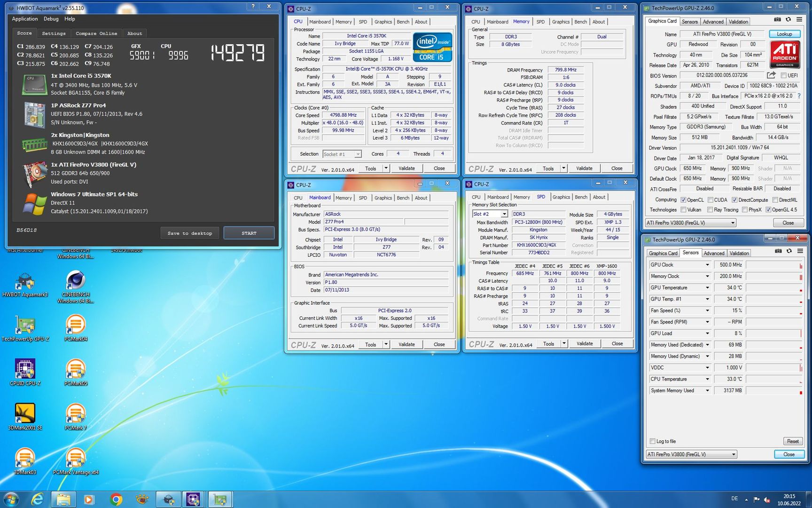The image size is (812, 508).
Task: Open the Fan Speed (%) sensor dropdown
Action: coord(707,310)
